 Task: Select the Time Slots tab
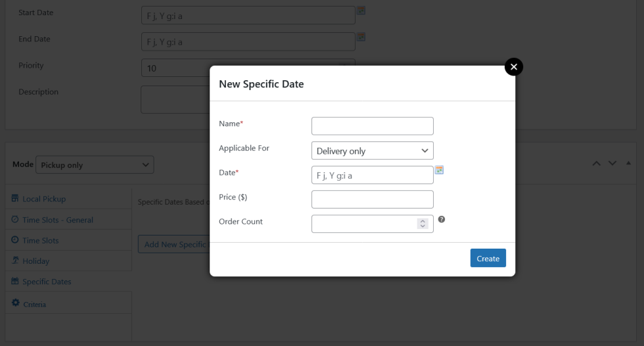coord(40,240)
